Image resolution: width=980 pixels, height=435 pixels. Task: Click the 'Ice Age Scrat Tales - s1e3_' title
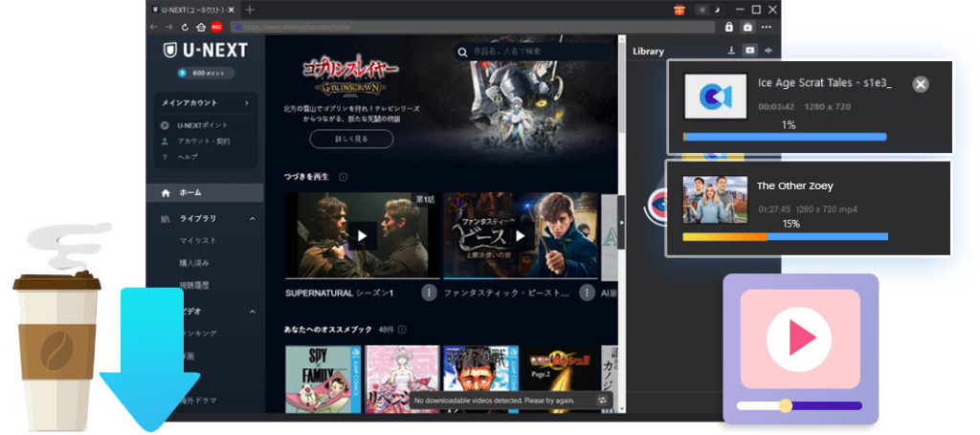825,83
